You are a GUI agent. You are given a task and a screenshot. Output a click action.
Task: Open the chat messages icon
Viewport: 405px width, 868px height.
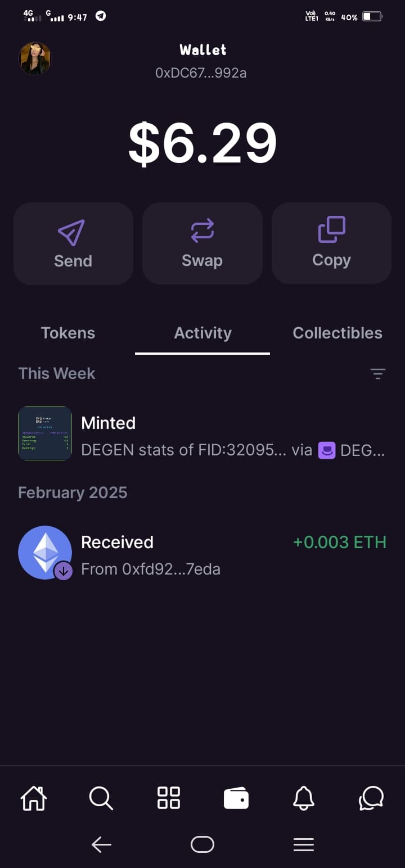[371, 798]
